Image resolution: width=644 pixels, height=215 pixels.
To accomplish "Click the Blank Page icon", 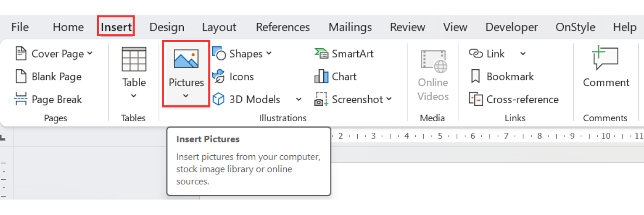I will (21, 77).
